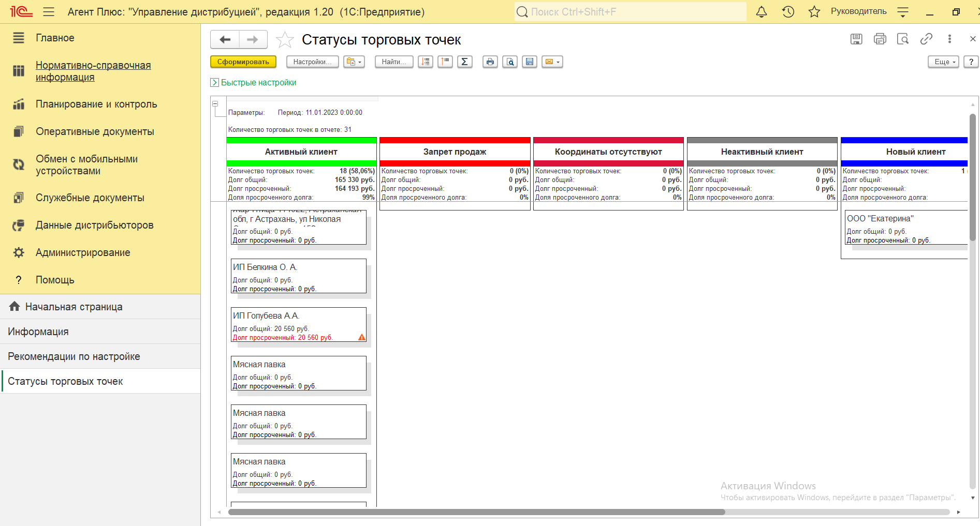Open the Еще dropdown menu

(x=944, y=62)
